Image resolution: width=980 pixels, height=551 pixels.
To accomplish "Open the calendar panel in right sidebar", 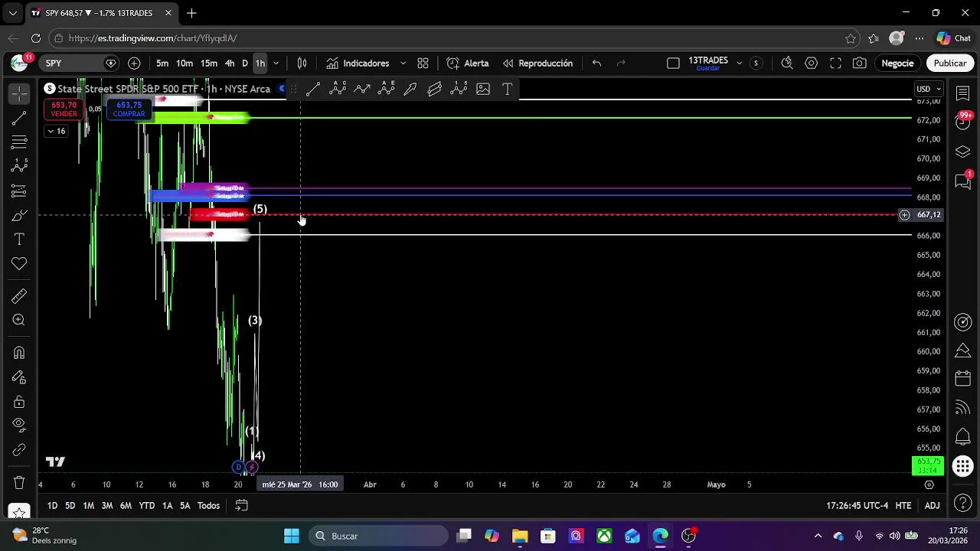I will [963, 379].
